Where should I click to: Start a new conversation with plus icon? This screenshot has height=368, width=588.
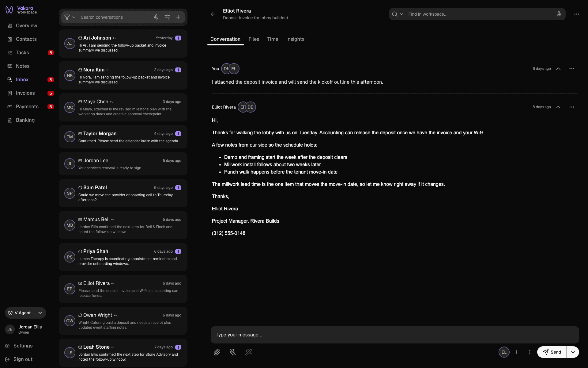pos(178,17)
